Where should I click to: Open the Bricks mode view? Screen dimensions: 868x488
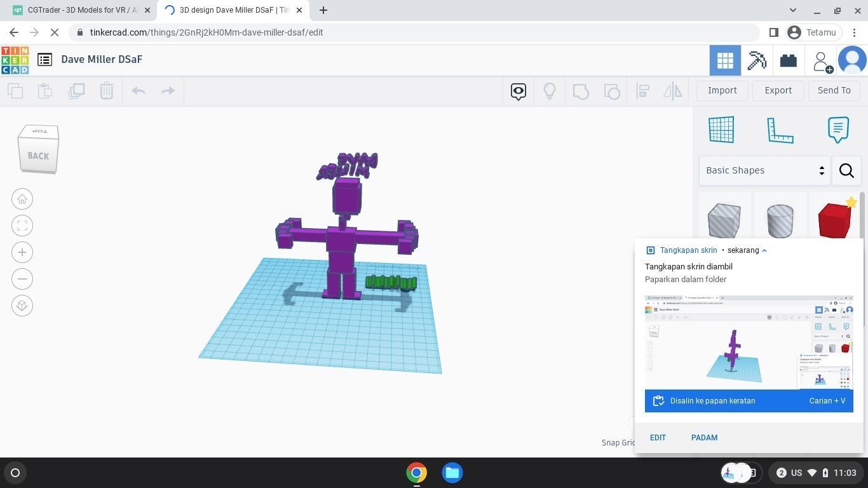788,60
